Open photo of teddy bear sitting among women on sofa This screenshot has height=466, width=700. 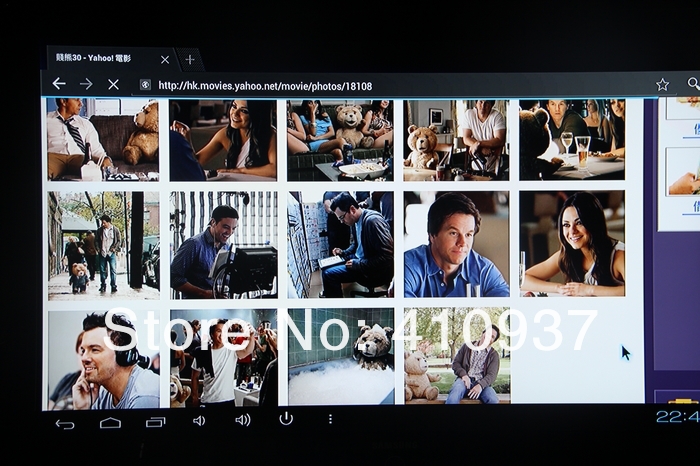tap(340, 140)
